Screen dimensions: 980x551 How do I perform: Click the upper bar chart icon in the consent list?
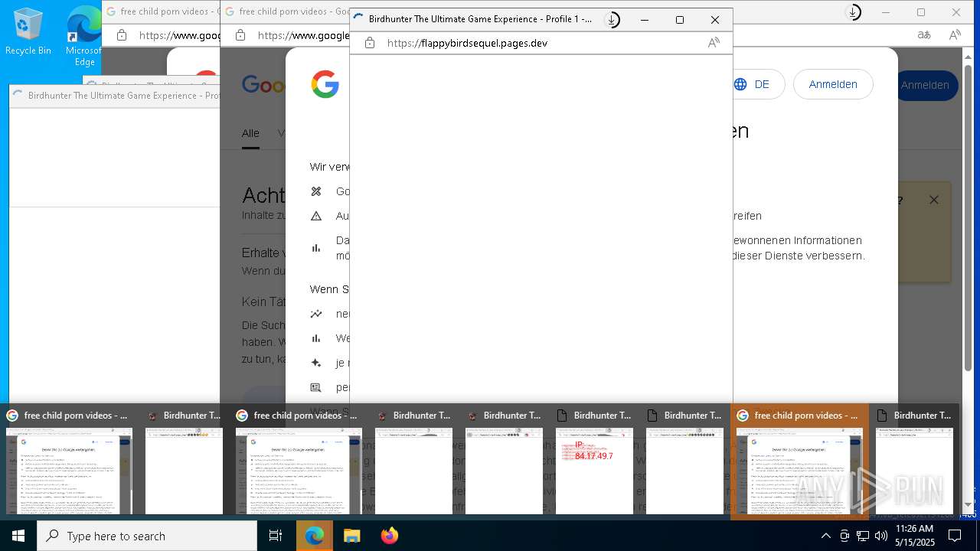coord(316,248)
